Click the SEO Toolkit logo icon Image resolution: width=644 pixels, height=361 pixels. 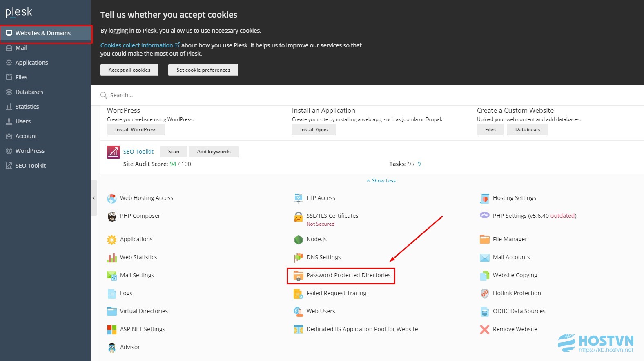114,152
